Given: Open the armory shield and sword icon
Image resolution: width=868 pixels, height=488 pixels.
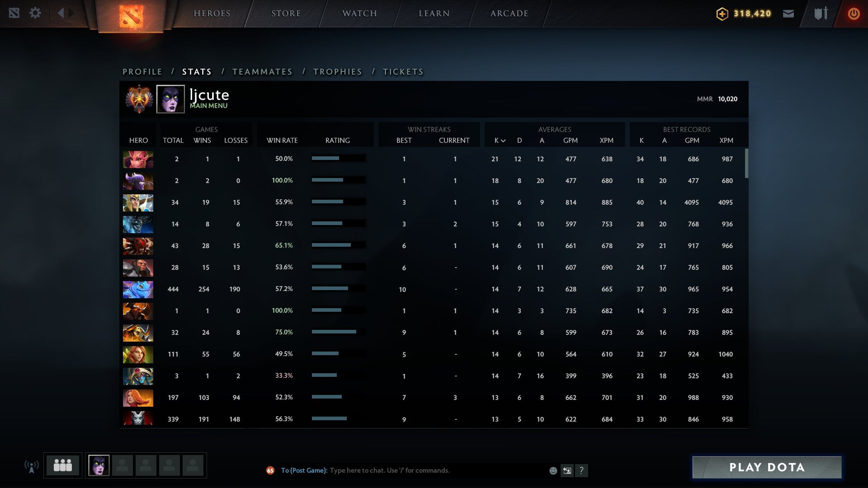Looking at the screenshot, I should [821, 13].
